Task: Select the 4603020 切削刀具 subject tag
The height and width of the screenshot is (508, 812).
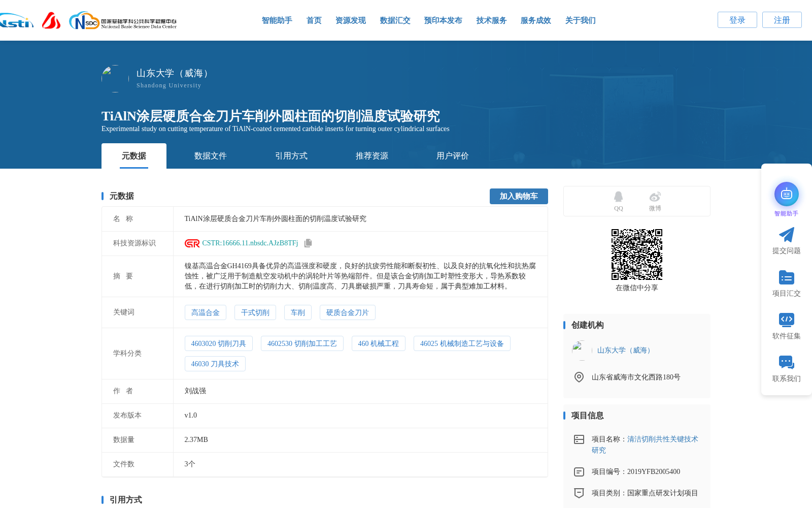Action: click(x=219, y=343)
